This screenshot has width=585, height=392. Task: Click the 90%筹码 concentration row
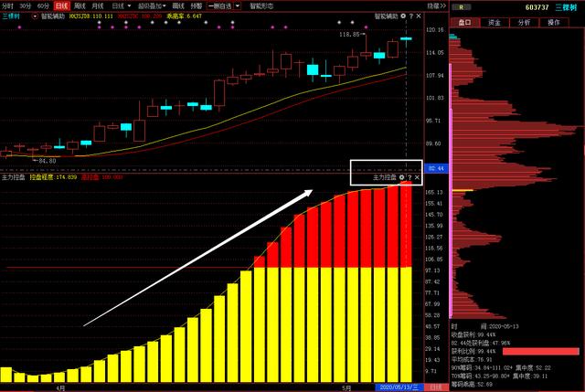501,367
